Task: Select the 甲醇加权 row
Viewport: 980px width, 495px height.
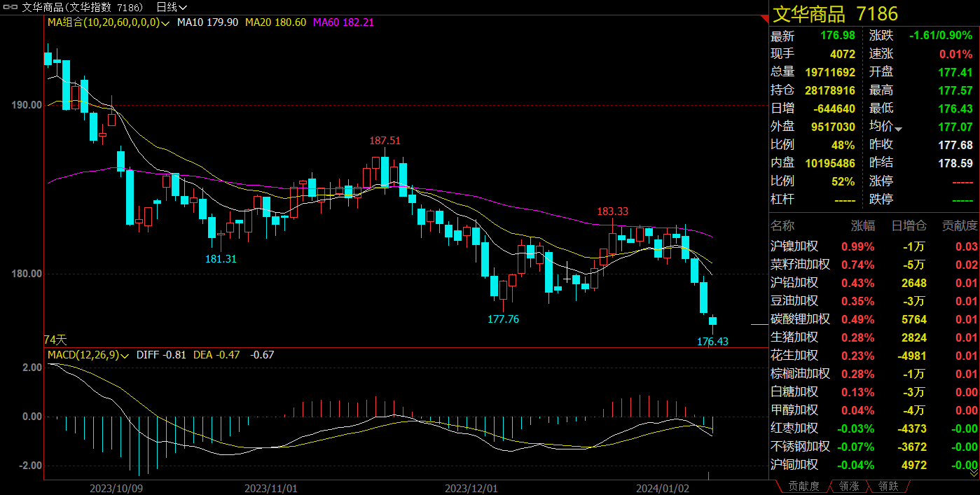Action: click(x=874, y=410)
